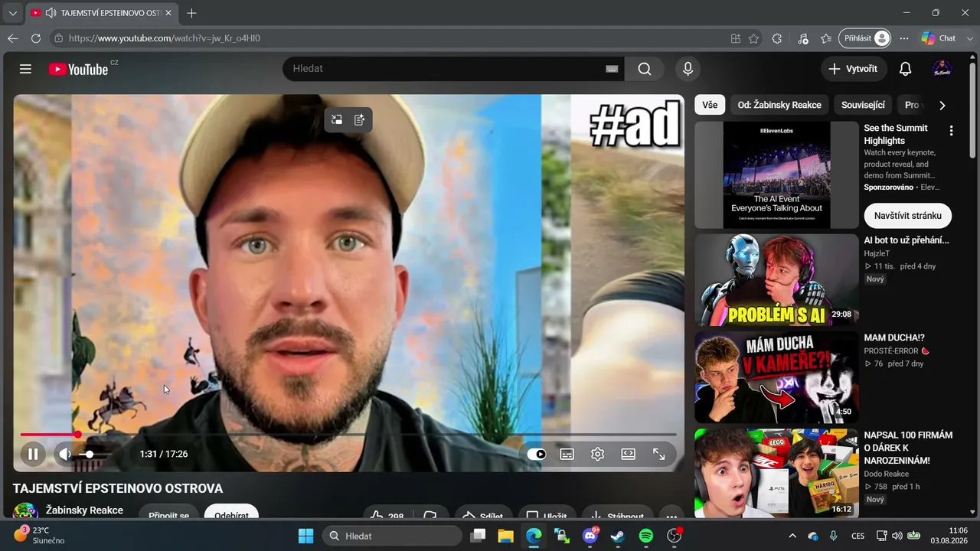Open options for the Summit Highlights ad

pyautogui.click(x=951, y=131)
